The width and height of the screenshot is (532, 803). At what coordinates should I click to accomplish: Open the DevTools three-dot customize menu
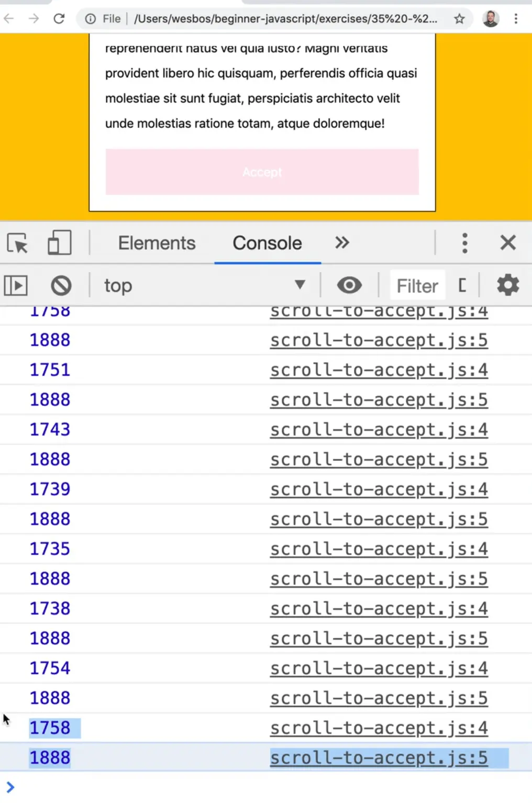coord(464,242)
